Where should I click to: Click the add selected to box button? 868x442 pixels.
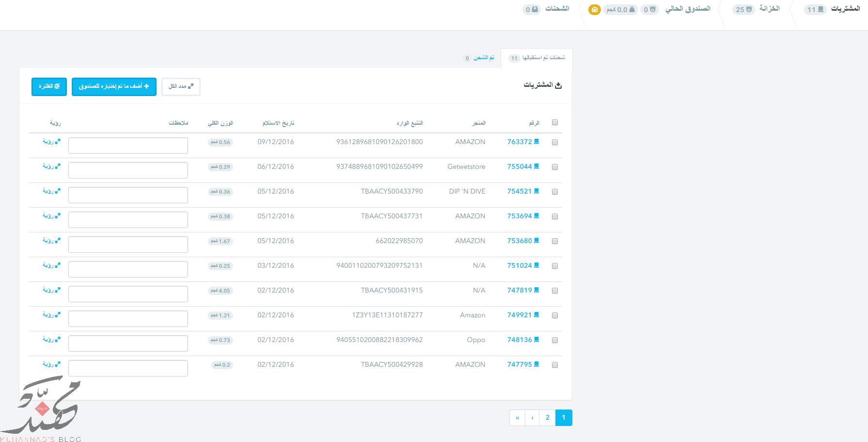pos(114,86)
